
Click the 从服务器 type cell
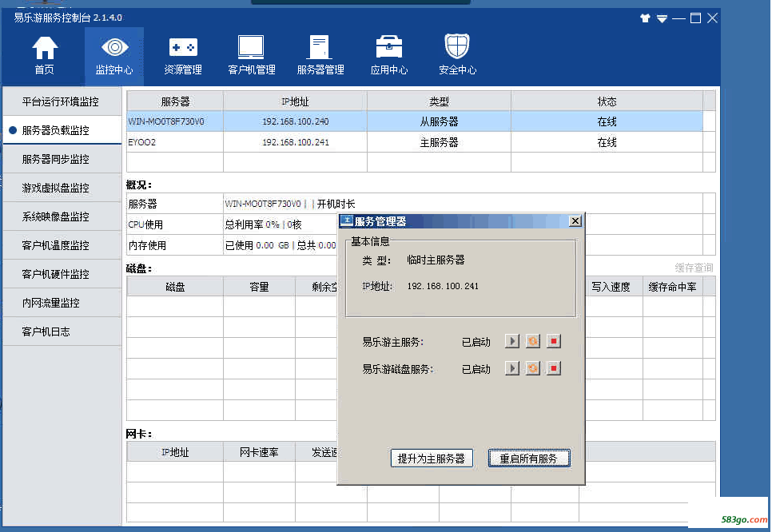click(439, 121)
